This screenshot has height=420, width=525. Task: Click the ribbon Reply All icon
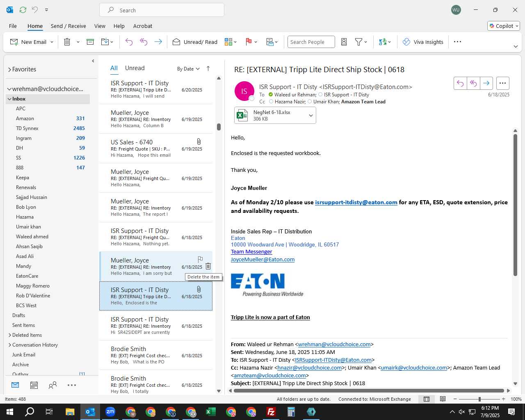click(144, 42)
